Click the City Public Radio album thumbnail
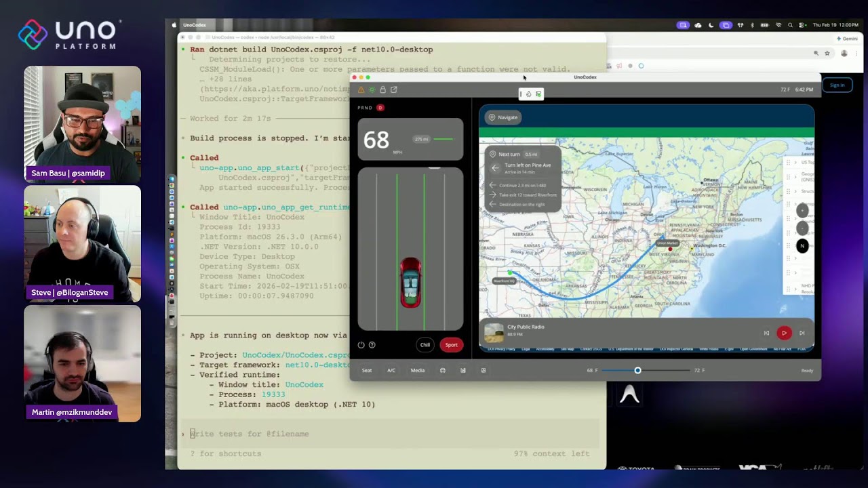 [494, 332]
